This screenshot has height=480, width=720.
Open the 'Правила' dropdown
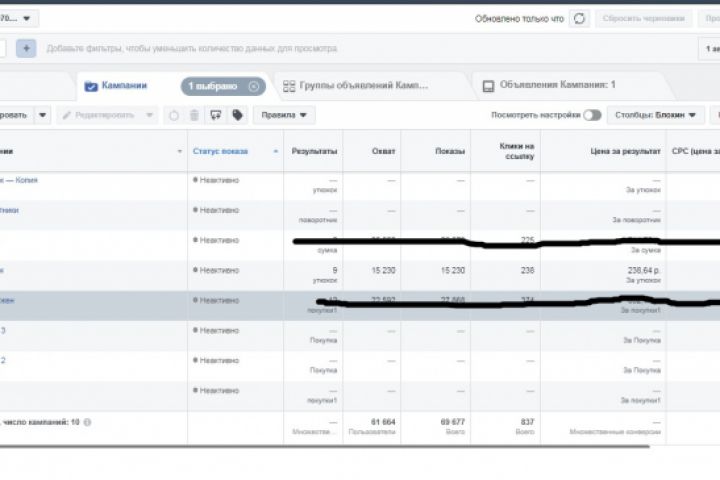(x=284, y=115)
